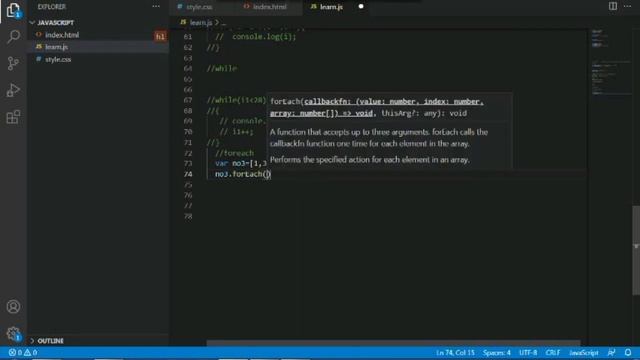Open the feedback icon in status bar
This screenshot has width=640, height=360.
click(x=611, y=352)
